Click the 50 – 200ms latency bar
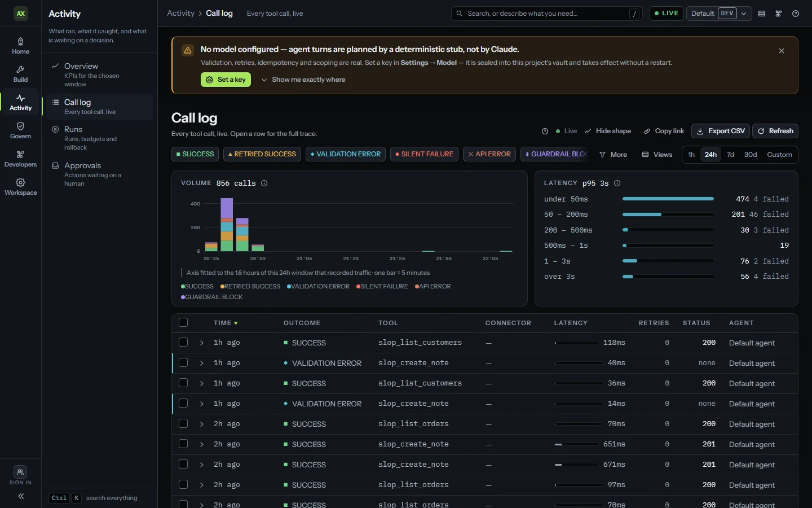The width and height of the screenshot is (812, 508). click(x=668, y=214)
